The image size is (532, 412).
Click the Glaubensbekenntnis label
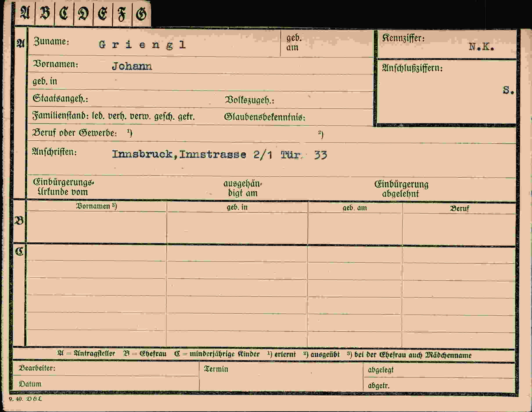[x=264, y=117]
